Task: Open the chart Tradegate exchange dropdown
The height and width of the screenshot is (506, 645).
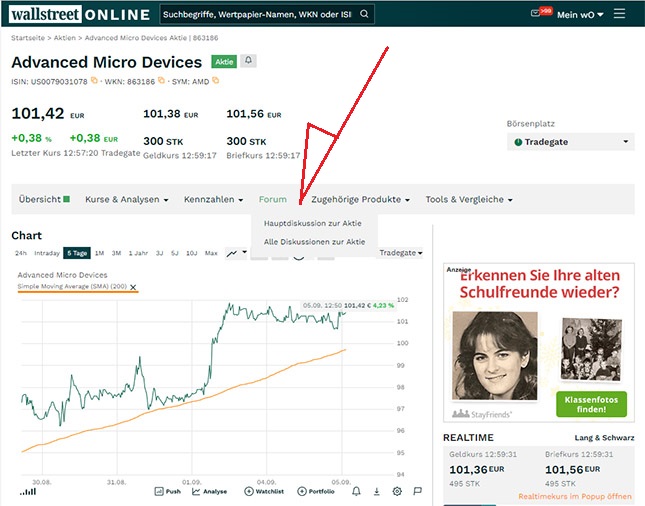Action: coord(401,253)
